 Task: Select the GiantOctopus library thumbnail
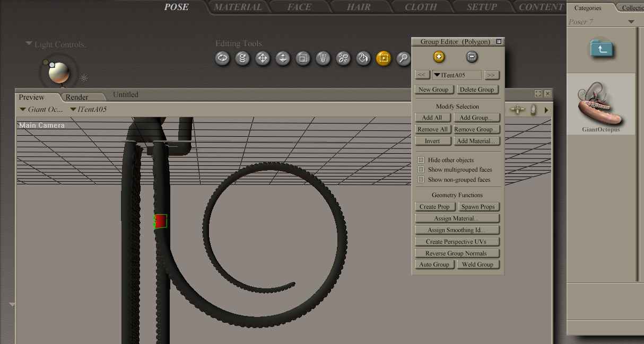(601, 103)
